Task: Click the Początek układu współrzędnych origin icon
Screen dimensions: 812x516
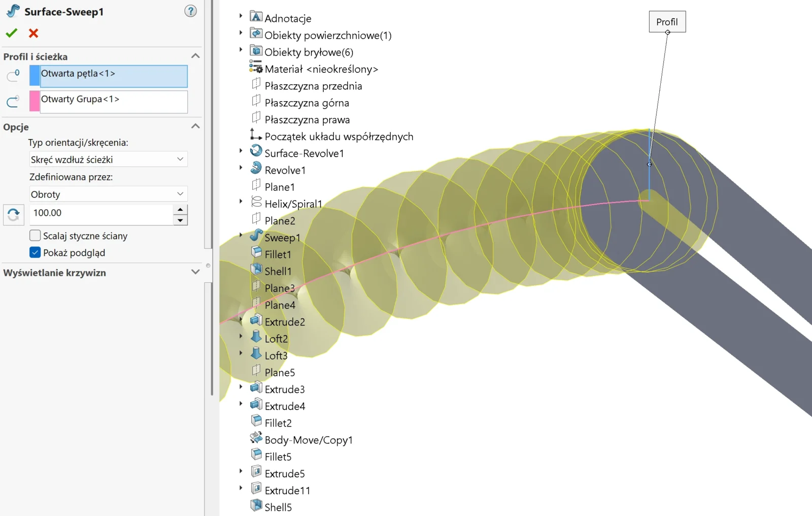Action: [x=256, y=135]
